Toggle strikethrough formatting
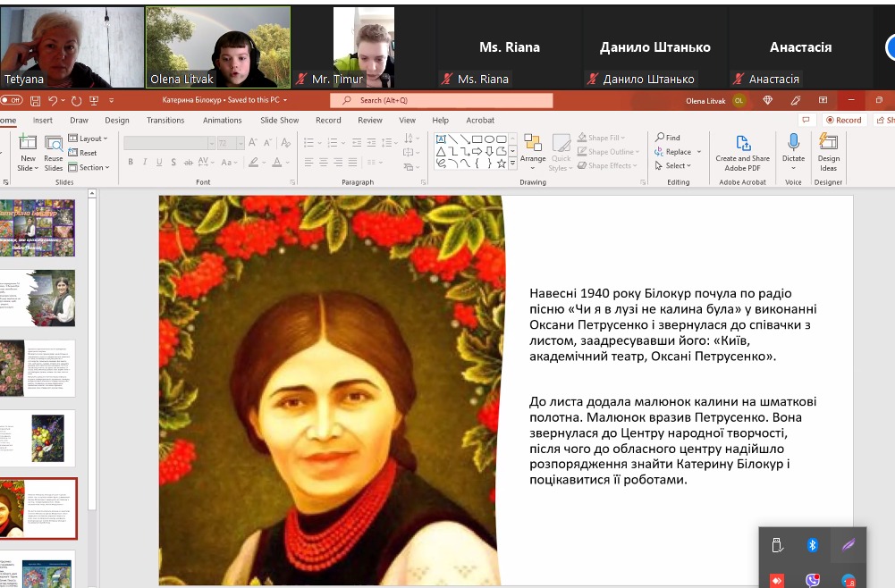This screenshot has height=588, width=895. (189, 162)
